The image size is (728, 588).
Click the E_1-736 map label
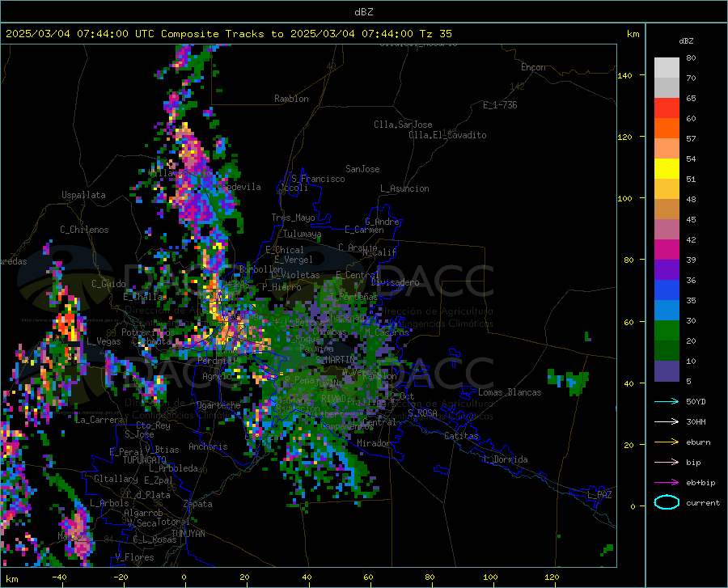(x=500, y=105)
